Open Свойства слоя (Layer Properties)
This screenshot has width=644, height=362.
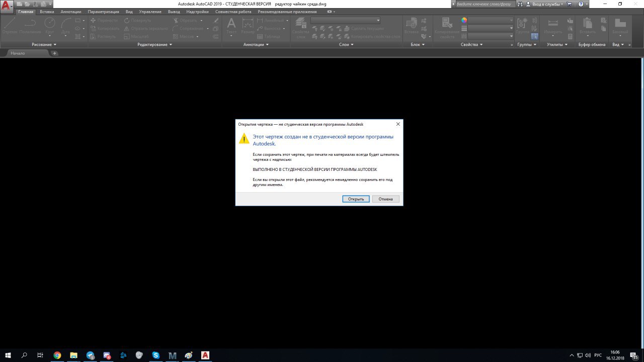point(301,28)
